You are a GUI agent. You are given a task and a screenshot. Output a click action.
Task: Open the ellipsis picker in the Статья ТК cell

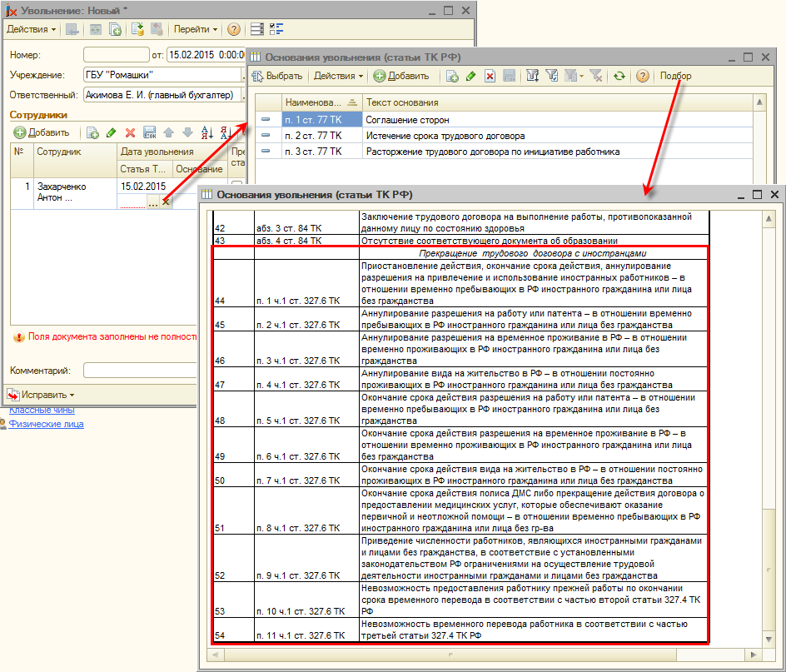pyautogui.click(x=152, y=202)
